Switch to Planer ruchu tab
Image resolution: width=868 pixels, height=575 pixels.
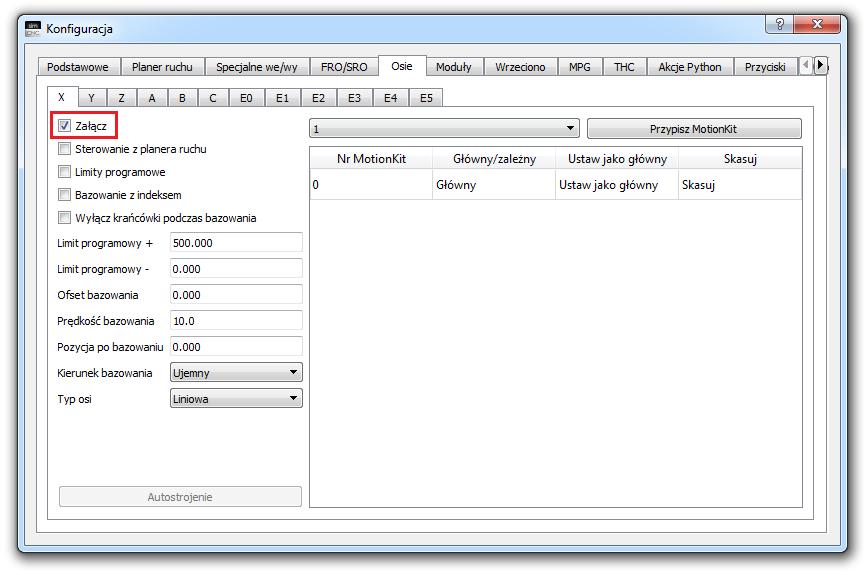pos(162,67)
